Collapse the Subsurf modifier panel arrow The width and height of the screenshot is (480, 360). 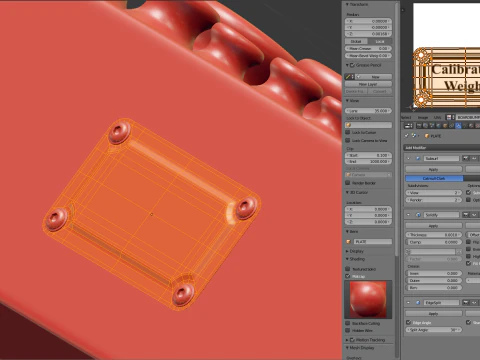click(x=408, y=158)
